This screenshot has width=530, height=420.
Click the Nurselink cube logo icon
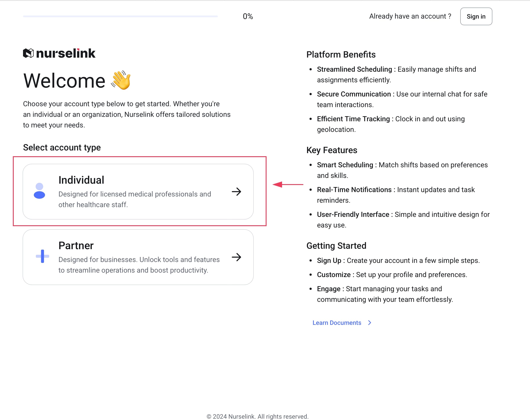(x=28, y=53)
